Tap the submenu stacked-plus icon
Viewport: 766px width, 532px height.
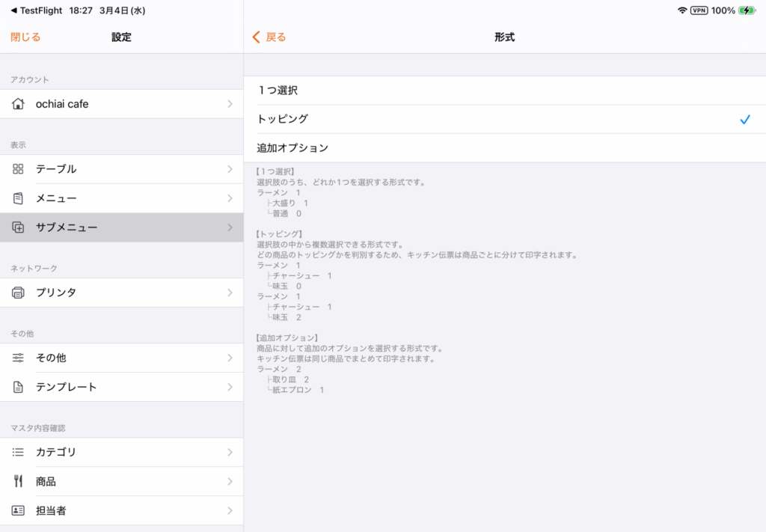pos(19,227)
